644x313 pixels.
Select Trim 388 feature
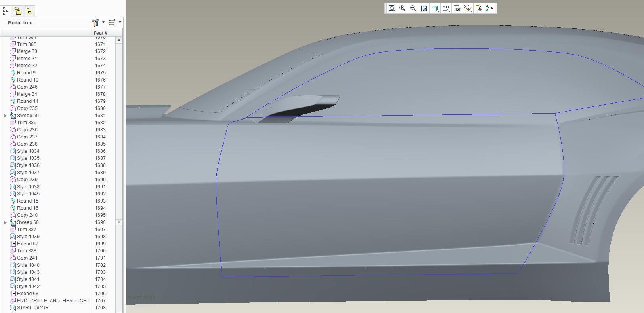coord(27,251)
